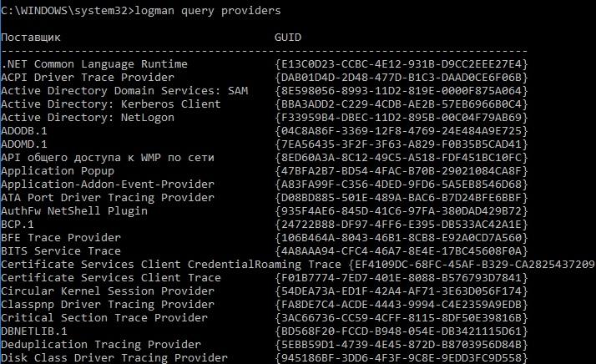Click the GUID next to ADOMD.1
Image resolution: width=596 pixels, height=364 pixels.
401,144
